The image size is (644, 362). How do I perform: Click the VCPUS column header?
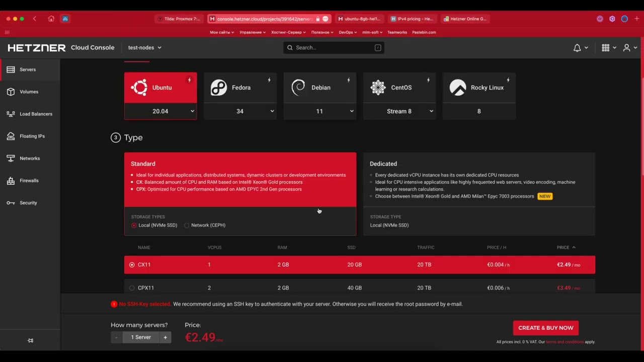[x=214, y=247]
